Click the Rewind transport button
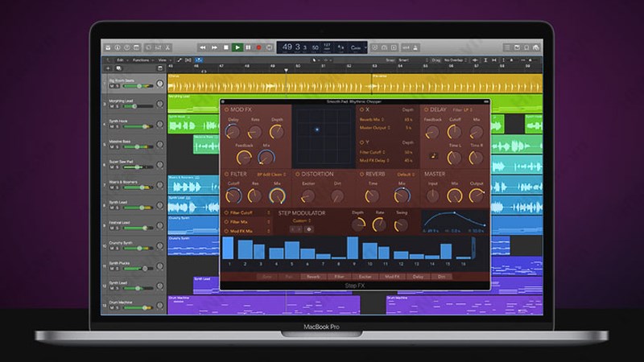The width and height of the screenshot is (644, 362). coord(203,47)
